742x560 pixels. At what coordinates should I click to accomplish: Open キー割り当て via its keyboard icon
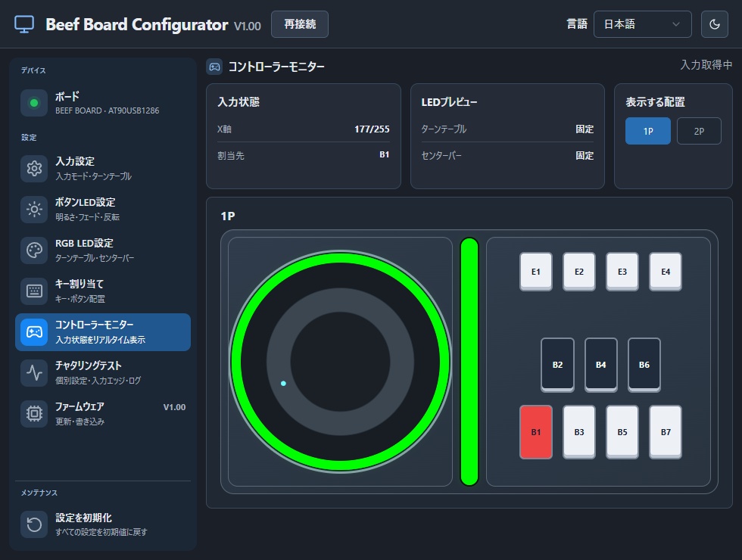click(34, 291)
